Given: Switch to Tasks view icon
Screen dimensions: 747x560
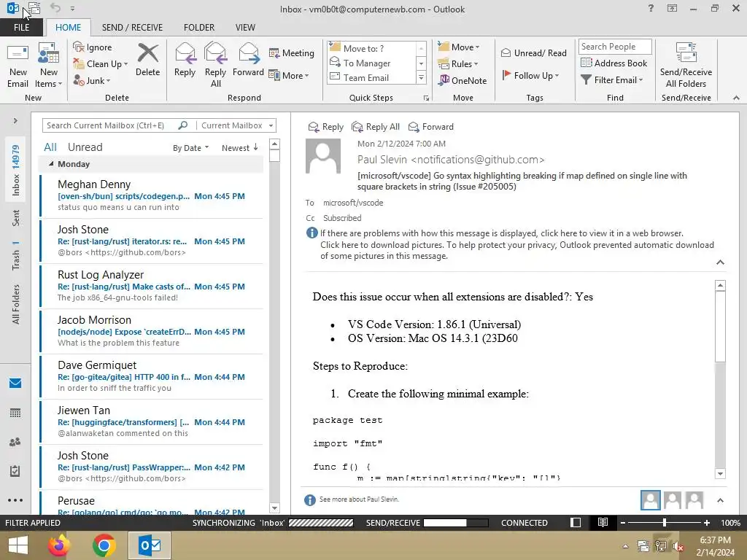Looking at the screenshot, I should coord(15,471).
